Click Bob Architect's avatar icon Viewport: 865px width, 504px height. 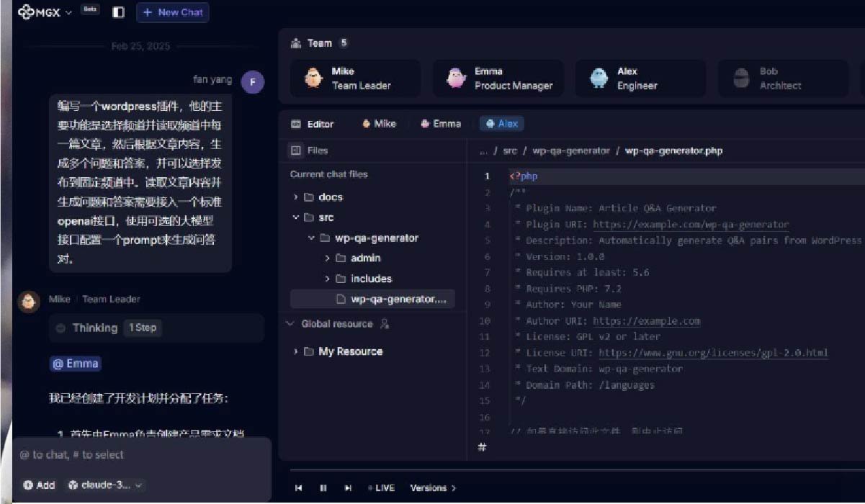click(x=741, y=78)
